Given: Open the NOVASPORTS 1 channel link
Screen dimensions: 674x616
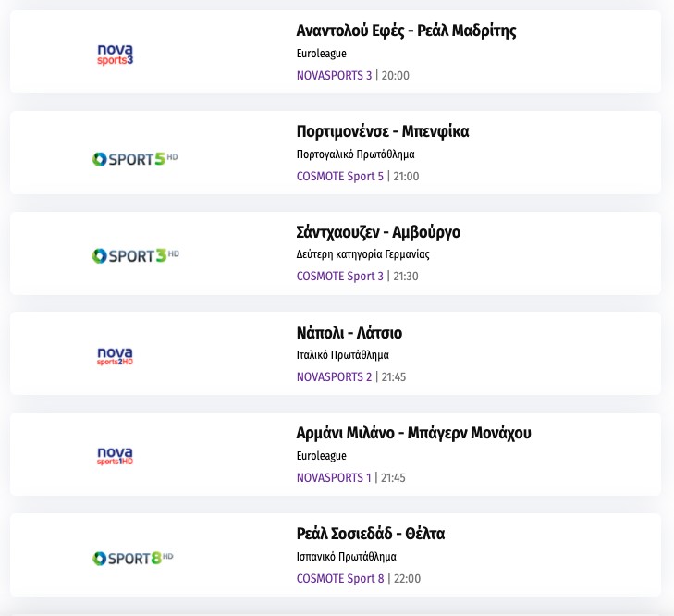Looking at the screenshot, I should (334, 478).
